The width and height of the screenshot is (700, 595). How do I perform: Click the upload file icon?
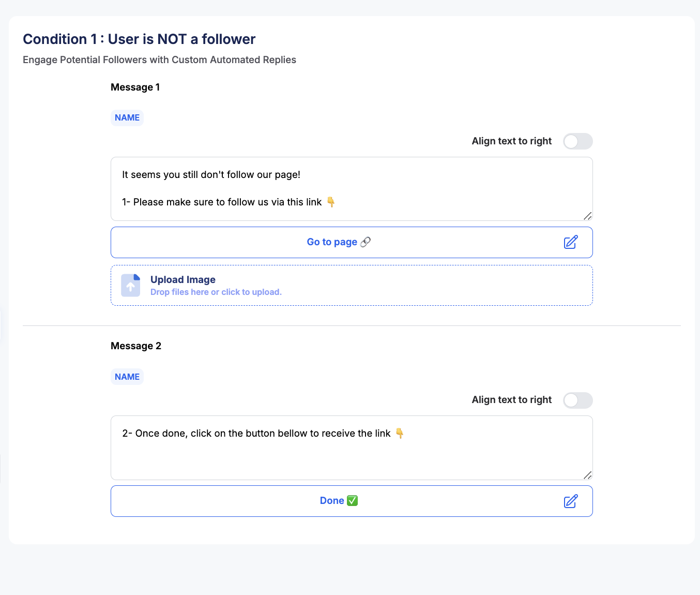click(x=131, y=285)
